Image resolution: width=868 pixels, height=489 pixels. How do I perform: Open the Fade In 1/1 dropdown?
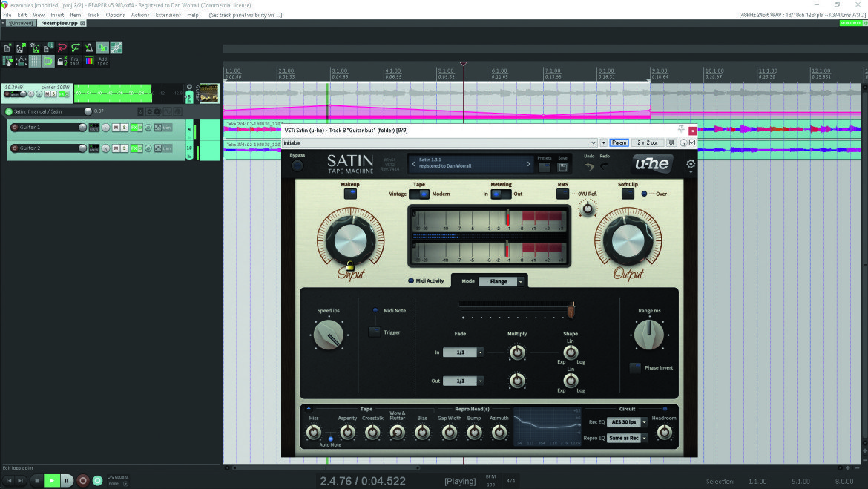click(463, 352)
